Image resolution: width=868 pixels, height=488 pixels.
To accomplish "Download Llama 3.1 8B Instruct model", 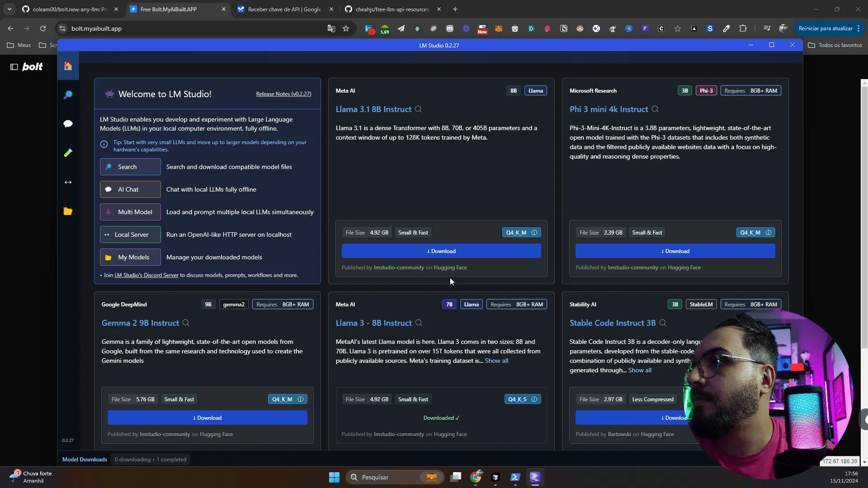I will (441, 251).
